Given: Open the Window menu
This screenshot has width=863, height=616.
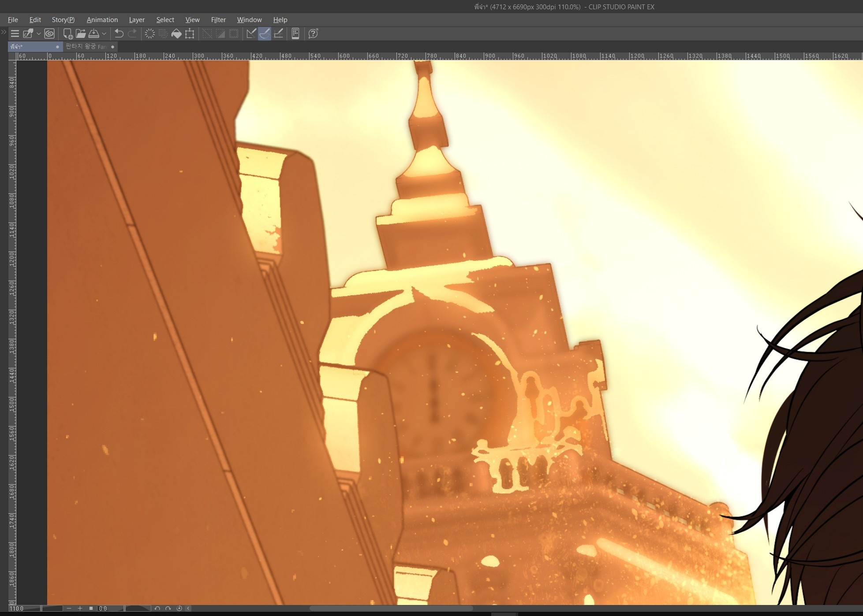Looking at the screenshot, I should coord(249,20).
